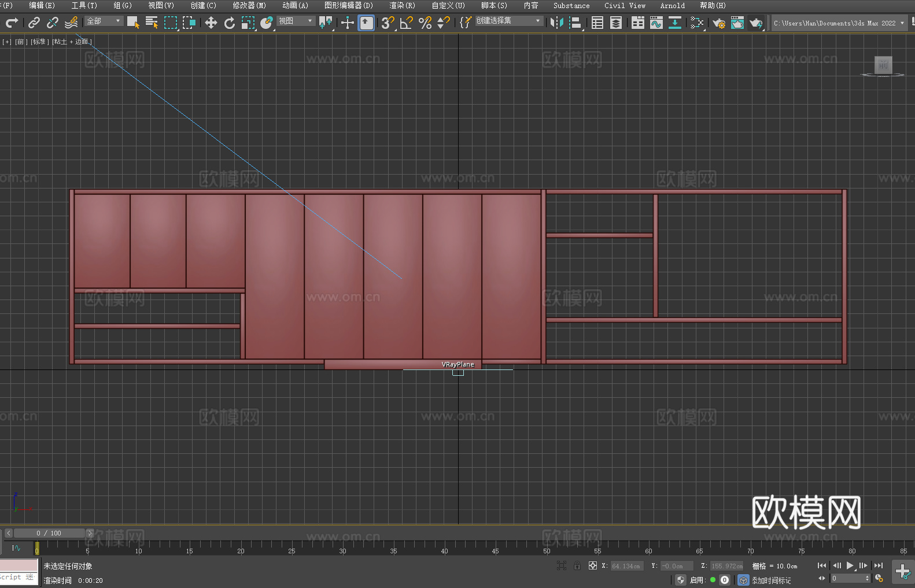This screenshot has width=915, height=588.
Task: Toggle Absolute/Offset transform type-in mode
Action: 592,565
